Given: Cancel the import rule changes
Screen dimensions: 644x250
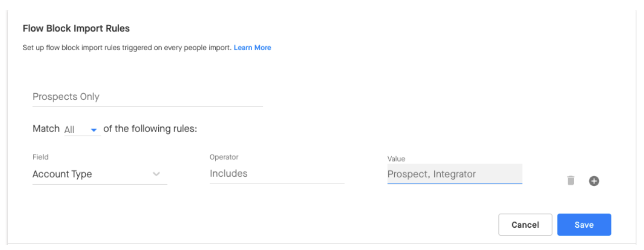Looking at the screenshot, I should click(x=525, y=225).
